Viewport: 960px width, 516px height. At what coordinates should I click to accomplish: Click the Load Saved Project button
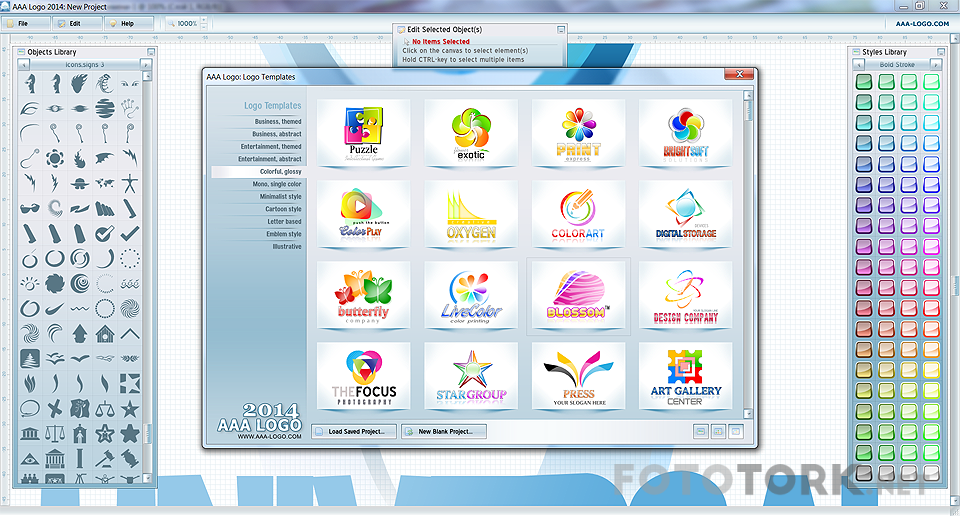coord(354,432)
